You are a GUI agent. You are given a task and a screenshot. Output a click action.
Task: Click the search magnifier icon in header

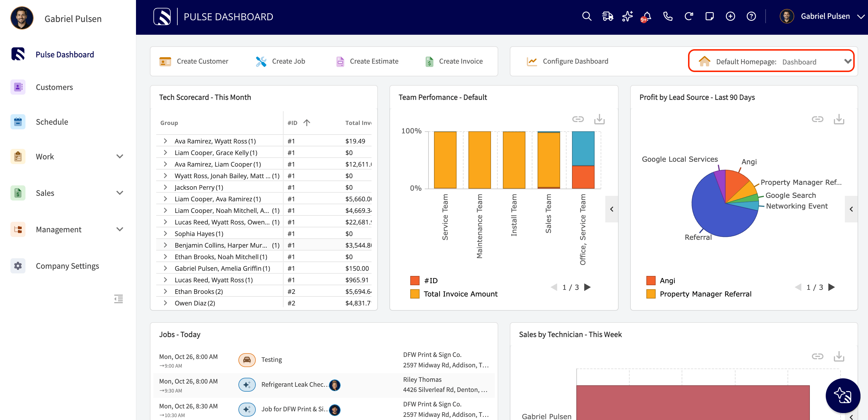(x=587, y=16)
